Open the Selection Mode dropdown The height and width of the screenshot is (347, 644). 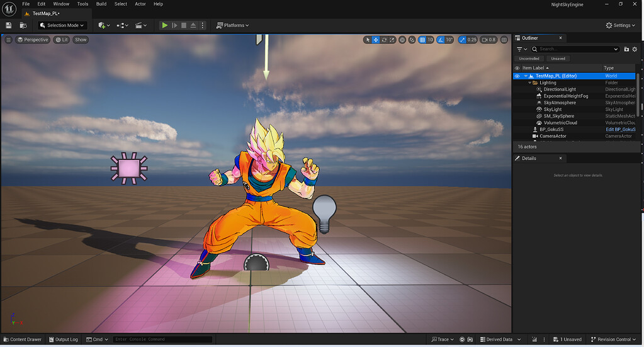[x=62, y=25]
